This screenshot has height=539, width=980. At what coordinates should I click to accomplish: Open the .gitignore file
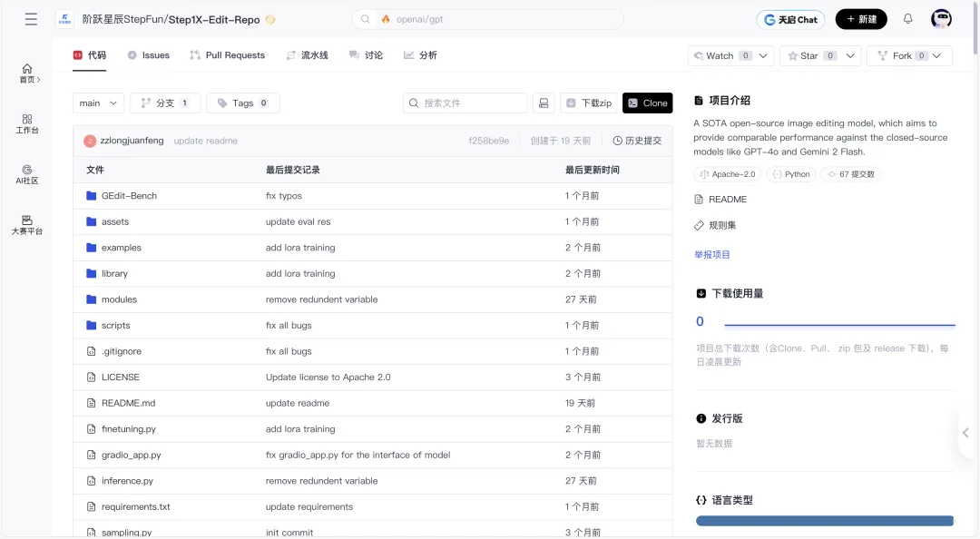click(122, 351)
